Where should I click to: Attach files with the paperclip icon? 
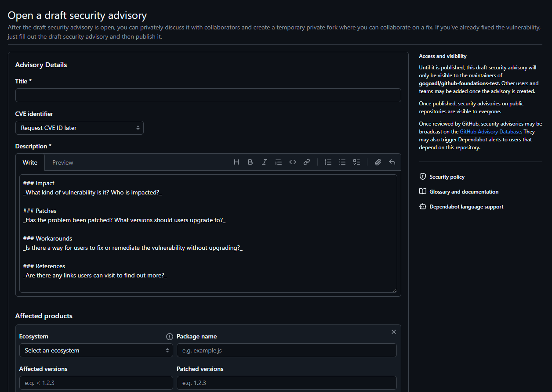(378, 162)
